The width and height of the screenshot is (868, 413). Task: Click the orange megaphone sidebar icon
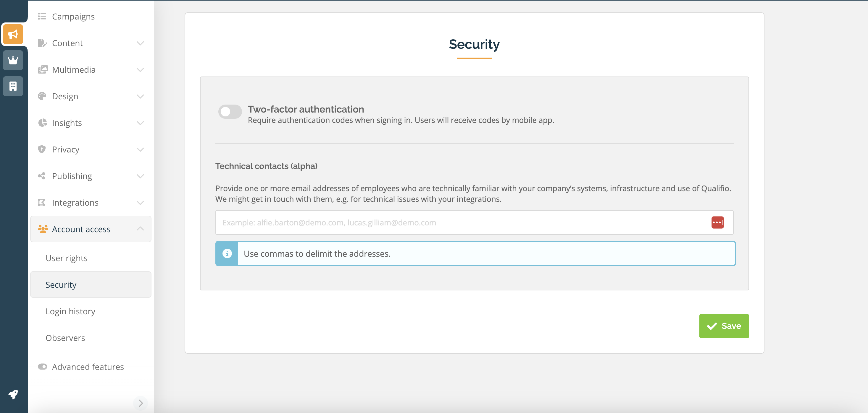[13, 34]
